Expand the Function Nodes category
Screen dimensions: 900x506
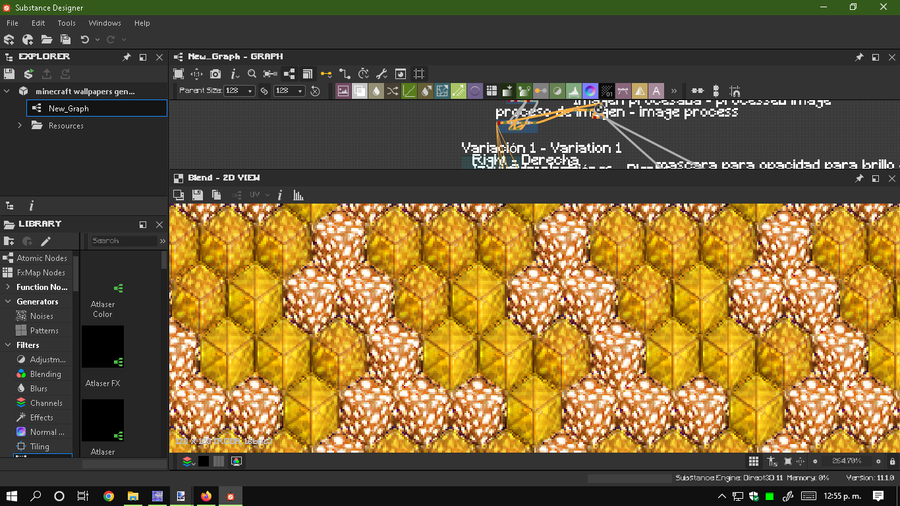pos(7,287)
